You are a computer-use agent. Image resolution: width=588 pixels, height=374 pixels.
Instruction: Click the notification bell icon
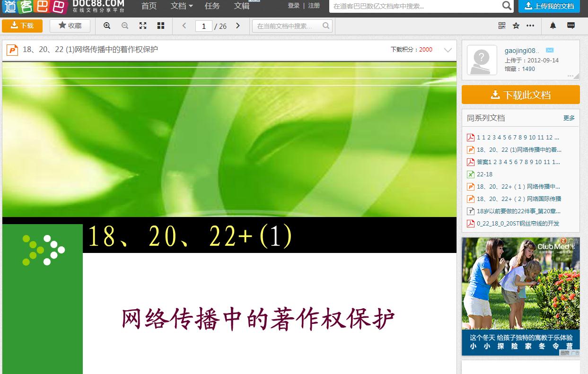pyautogui.click(x=553, y=26)
